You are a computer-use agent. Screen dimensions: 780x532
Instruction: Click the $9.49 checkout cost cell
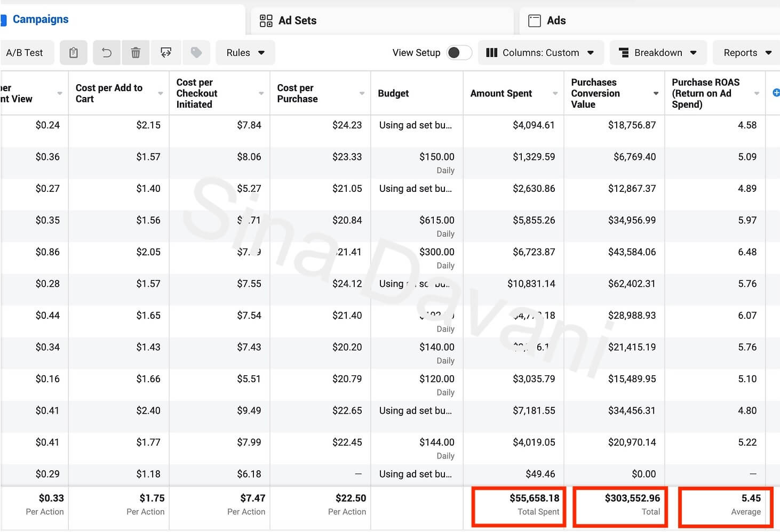pyautogui.click(x=249, y=410)
